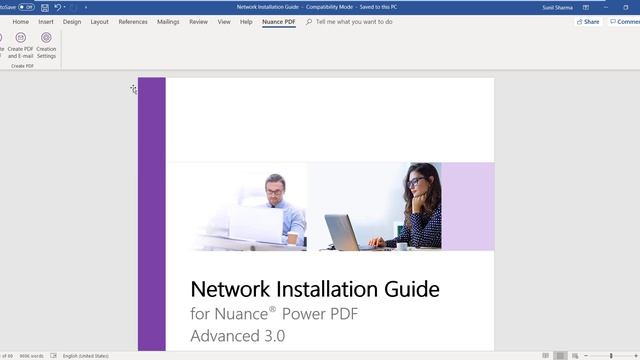The width and height of the screenshot is (640, 360).
Task: Click English (United States) language indicator
Action: (x=86, y=356)
